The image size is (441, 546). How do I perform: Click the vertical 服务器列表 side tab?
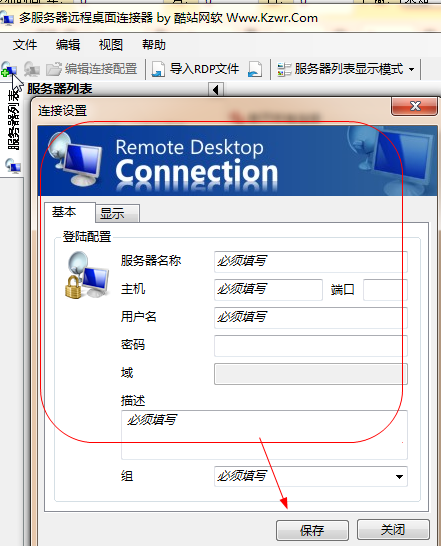13,119
